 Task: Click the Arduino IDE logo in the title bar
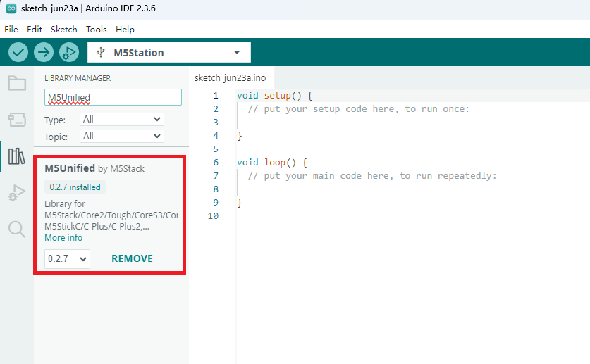coord(11,8)
